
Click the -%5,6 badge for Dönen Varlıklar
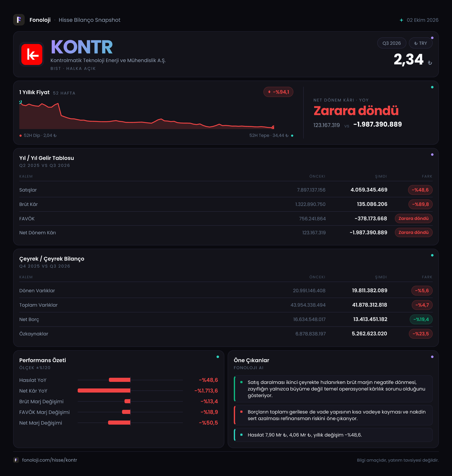422,291
